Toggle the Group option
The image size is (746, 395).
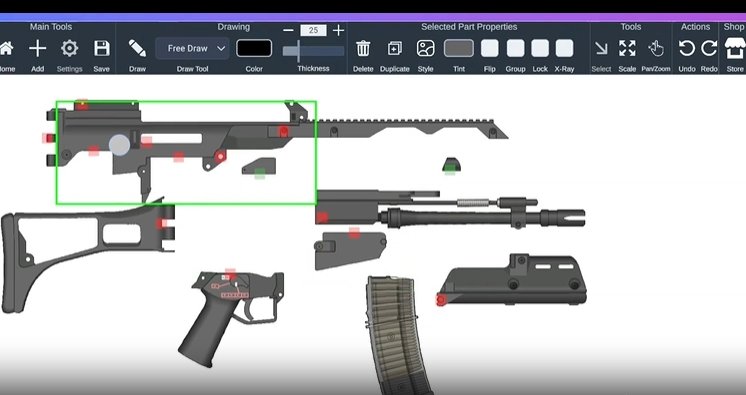click(x=515, y=49)
